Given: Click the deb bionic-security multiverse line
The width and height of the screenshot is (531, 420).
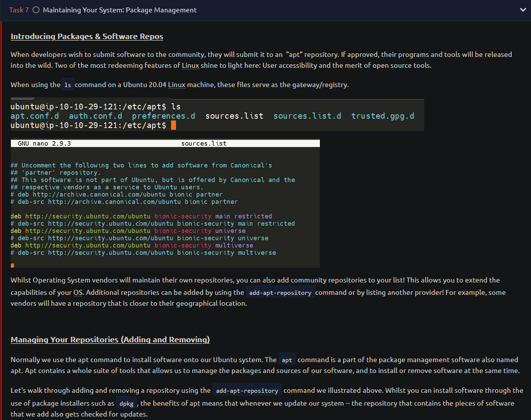Looking at the screenshot, I should coord(132,245).
